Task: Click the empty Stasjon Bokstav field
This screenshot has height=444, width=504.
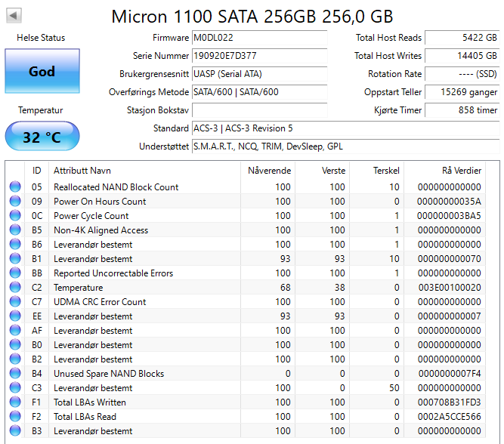Action: 259,110
